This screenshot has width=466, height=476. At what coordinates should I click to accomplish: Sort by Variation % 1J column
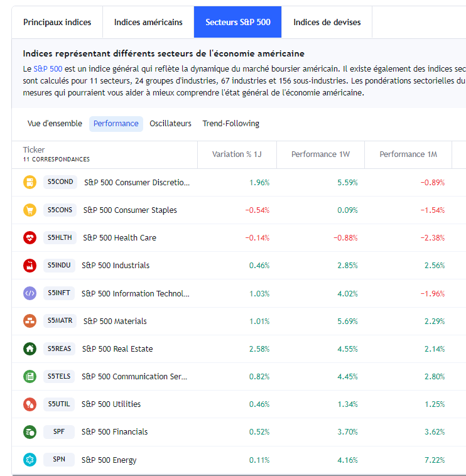click(236, 154)
